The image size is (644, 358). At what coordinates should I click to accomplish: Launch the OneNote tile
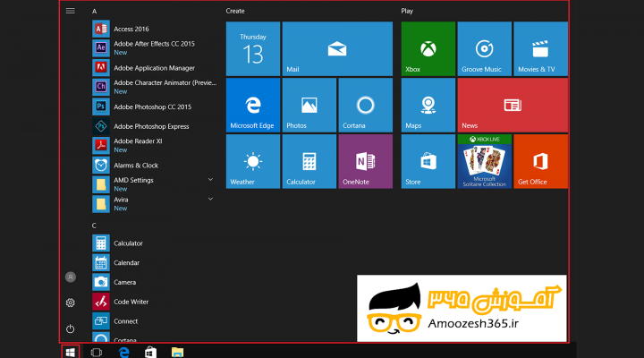(x=366, y=161)
